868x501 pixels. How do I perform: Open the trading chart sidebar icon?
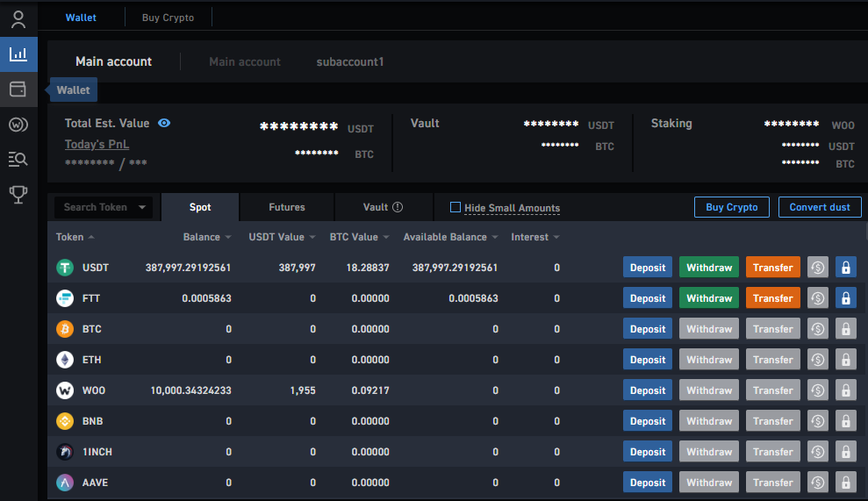click(x=18, y=54)
